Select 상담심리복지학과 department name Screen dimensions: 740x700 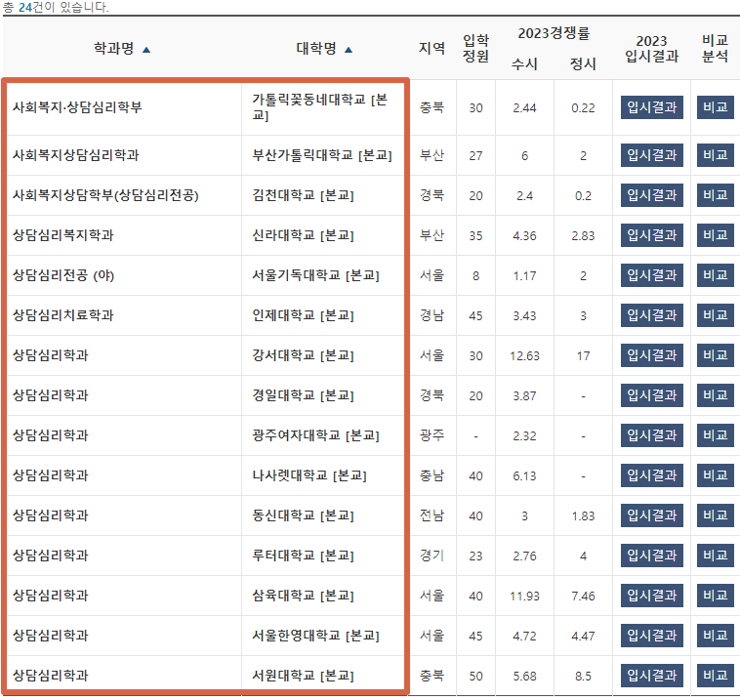62,235
